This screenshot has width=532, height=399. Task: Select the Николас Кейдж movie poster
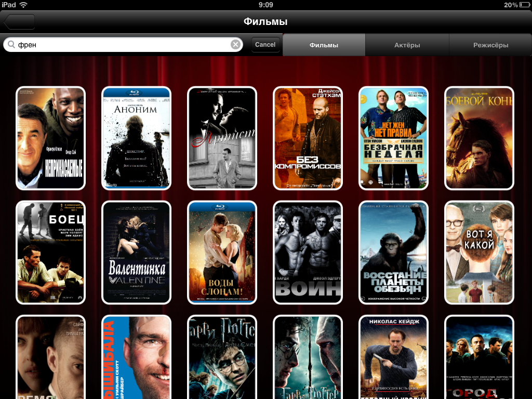(x=394, y=357)
